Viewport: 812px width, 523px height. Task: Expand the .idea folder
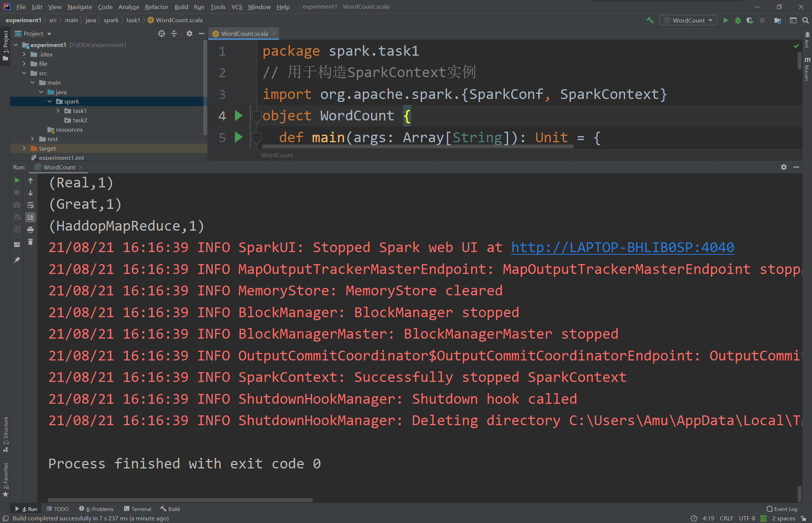tap(24, 54)
